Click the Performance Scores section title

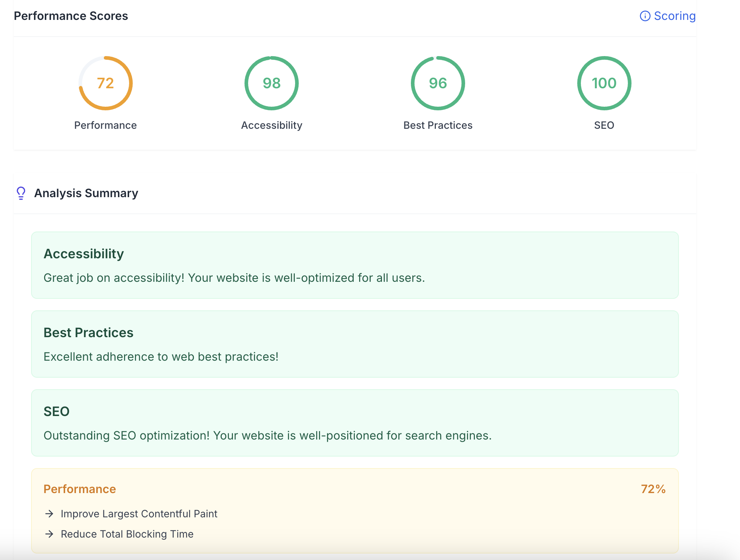click(71, 16)
